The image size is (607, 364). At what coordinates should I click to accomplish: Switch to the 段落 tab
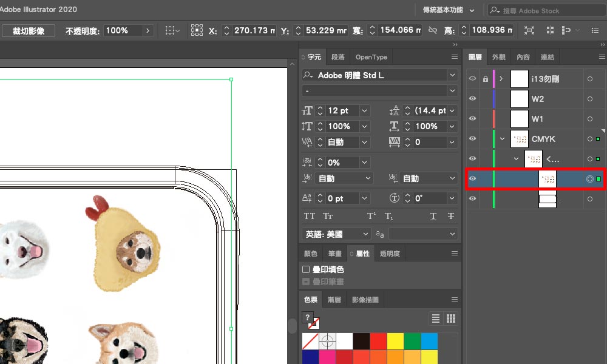coord(338,57)
